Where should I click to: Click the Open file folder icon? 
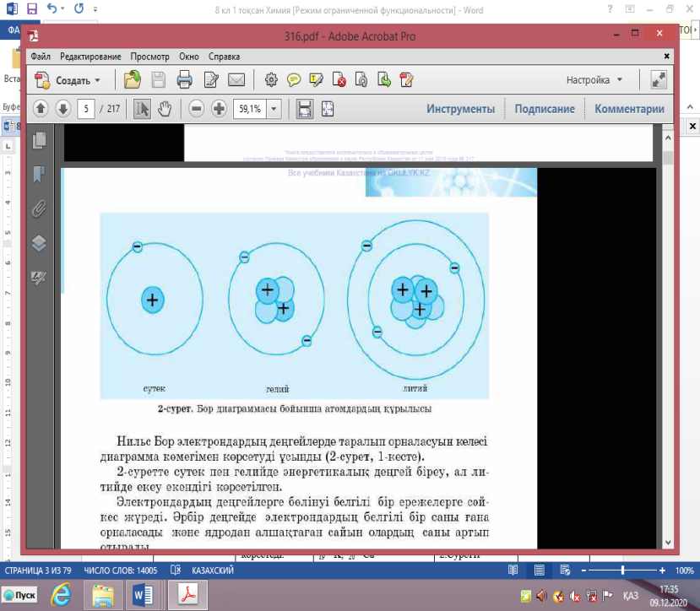pyautogui.click(x=133, y=80)
